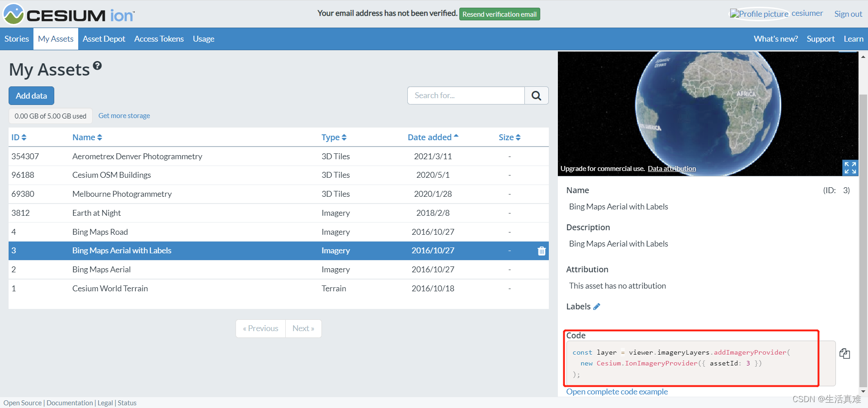Open the Status footer link
Image resolution: width=868 pixels, height=408 pixels.
[x=127, y=403]
